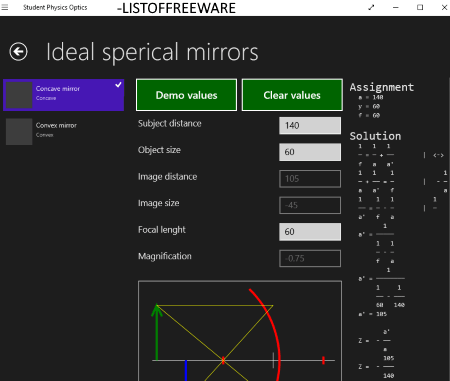Screen dimensions: 450x381
Task: Click the Clear values button
Action: 292,95
